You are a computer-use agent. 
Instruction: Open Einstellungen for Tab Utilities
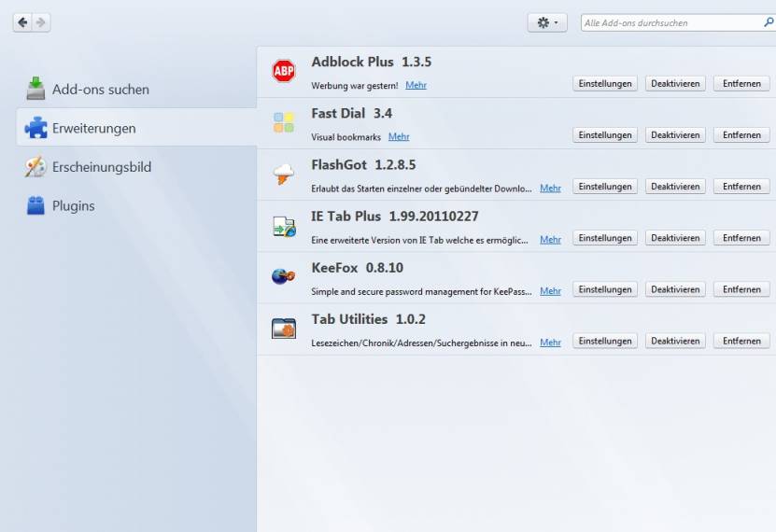[x=605, y=341]
